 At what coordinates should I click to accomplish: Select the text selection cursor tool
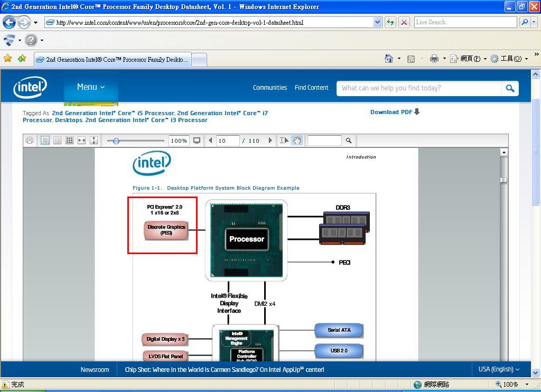pos(284,141)
